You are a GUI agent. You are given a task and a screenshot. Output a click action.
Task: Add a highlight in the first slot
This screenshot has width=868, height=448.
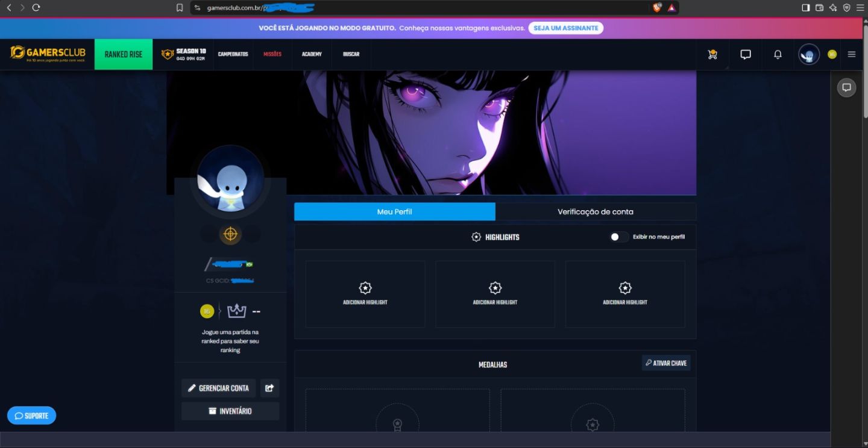(365, 294)
